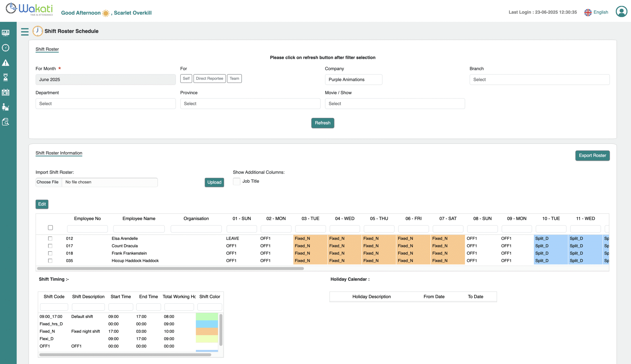Click the orange Fixed_N shift color swatch
The image size is (631, 364).
point(207,331)
